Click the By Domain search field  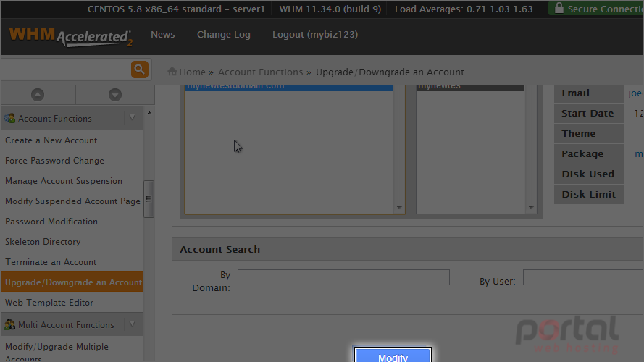click(343, 277)
